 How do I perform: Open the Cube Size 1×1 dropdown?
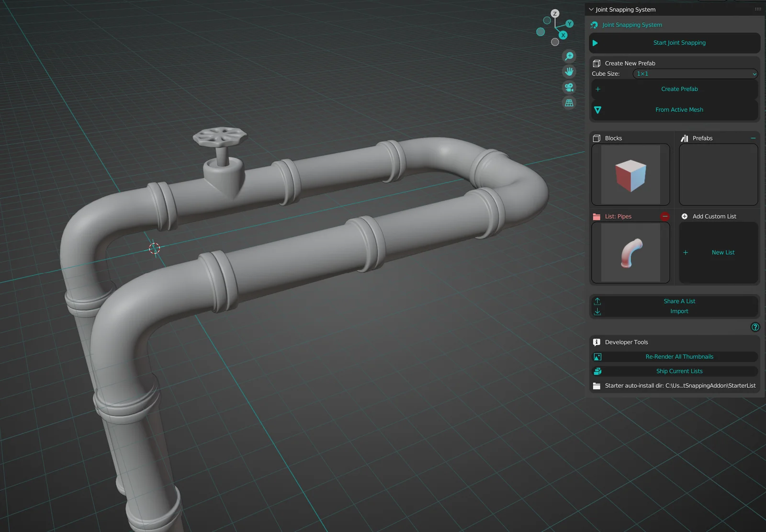click(695, 74)
